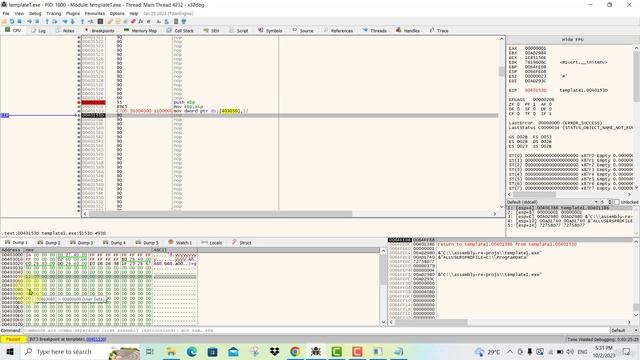Open the Default dropdown next to the command bar
This screenshot has height=360, width=640.
624,330
